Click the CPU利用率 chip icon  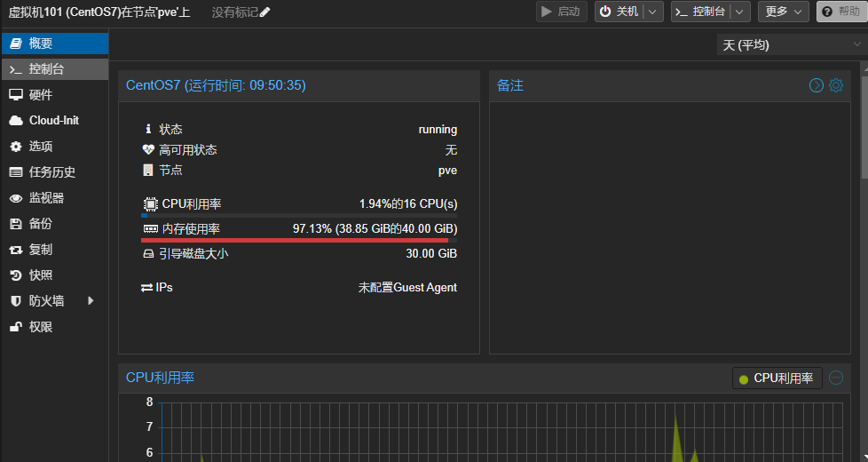[x=150, y=203]
